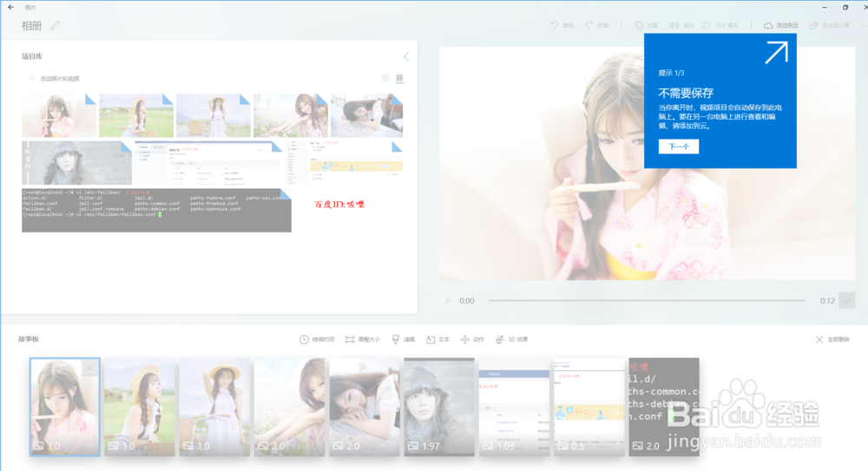Select storyboard clip with duration 1.03

point(514,407)
